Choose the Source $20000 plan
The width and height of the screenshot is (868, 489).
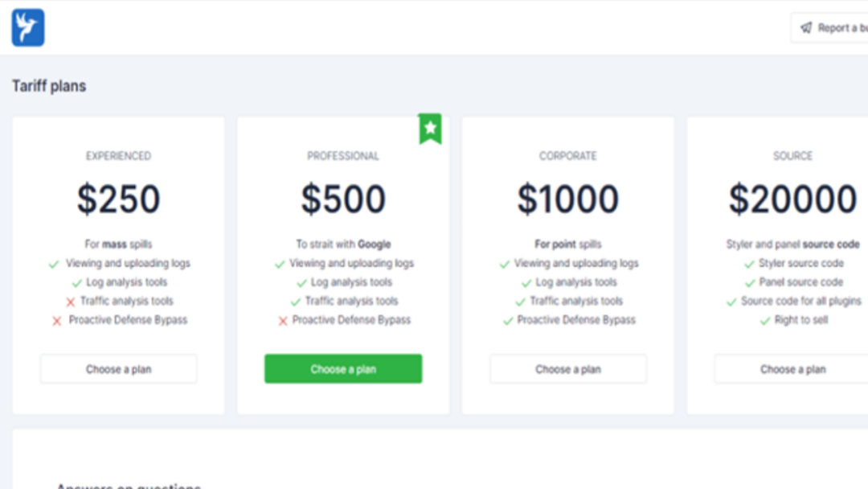(792, 369)
